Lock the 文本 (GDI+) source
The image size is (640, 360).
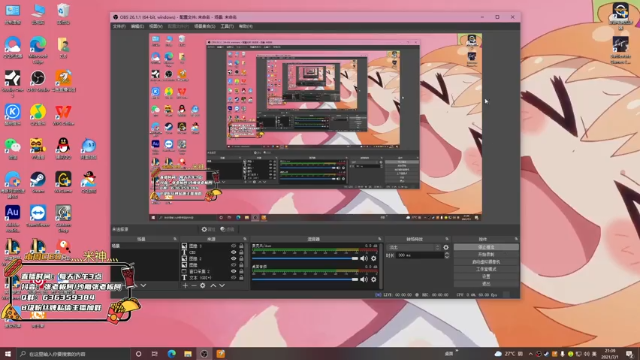coord(241,278)
